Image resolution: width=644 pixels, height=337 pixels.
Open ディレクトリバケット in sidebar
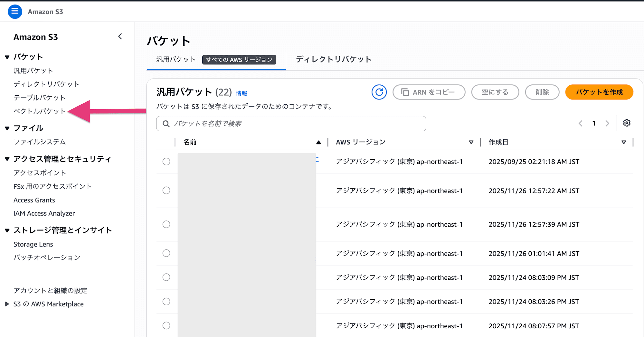[x=46, y=84]
